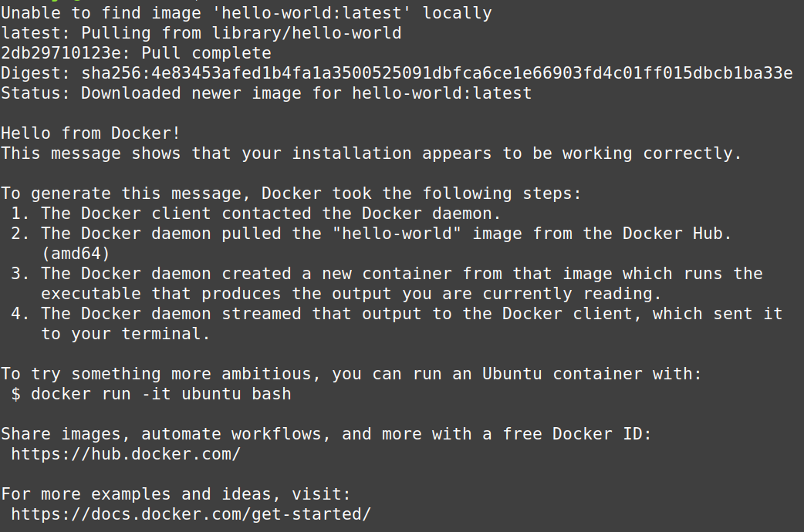Click the "docker run -it ubuntu bash" command
The image size is (804, 532).
pos(160,394)
